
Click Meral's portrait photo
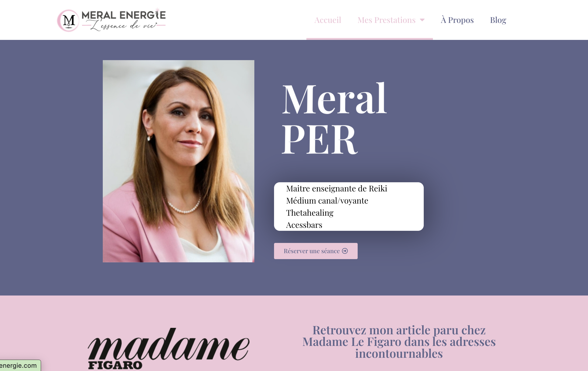click(x=179, y=161)
